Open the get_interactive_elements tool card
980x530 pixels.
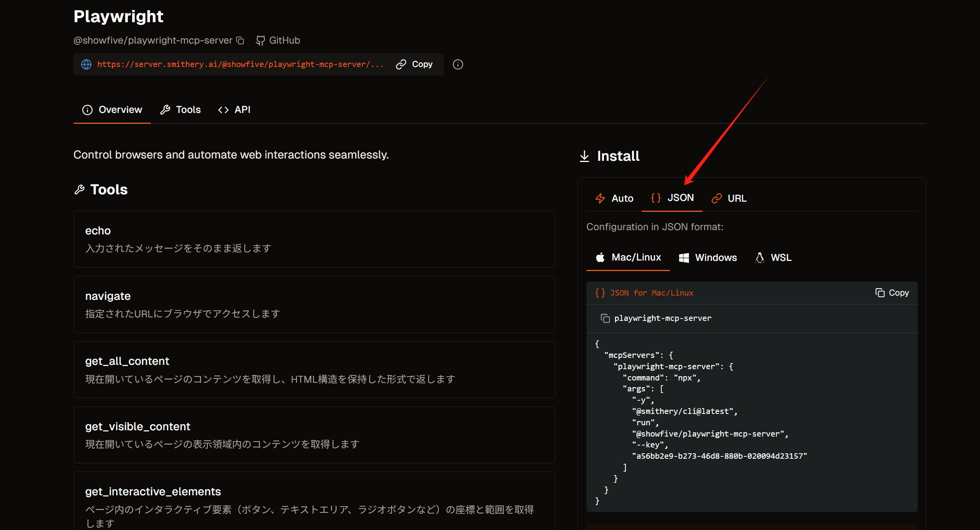314,501
